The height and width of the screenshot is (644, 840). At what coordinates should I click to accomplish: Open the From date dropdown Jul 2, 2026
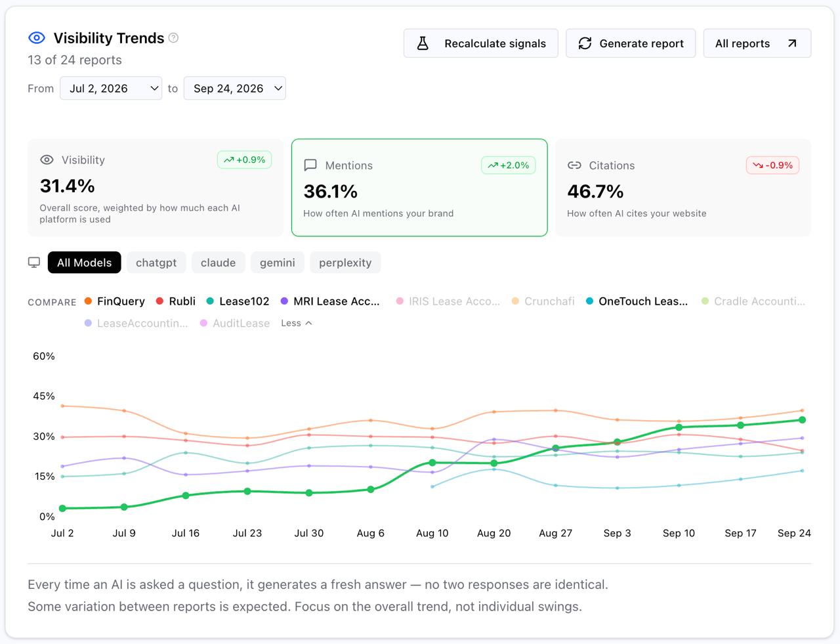pyautogui.click(x=111, y=89)
